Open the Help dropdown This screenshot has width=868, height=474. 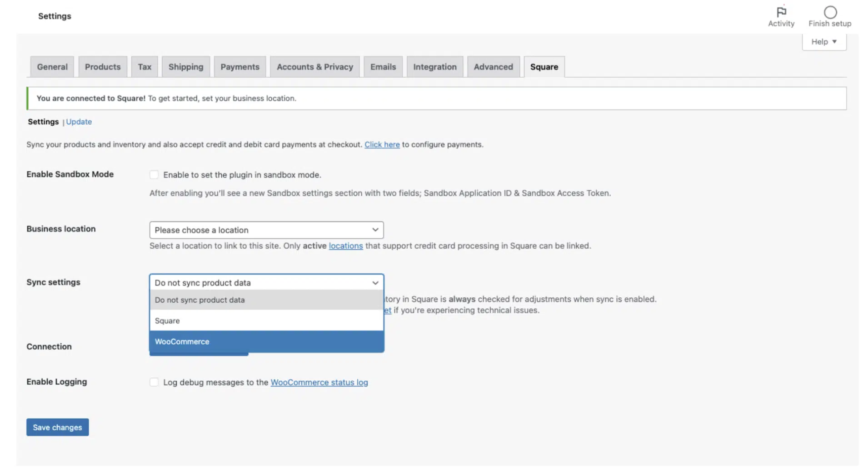click(823, 41)
